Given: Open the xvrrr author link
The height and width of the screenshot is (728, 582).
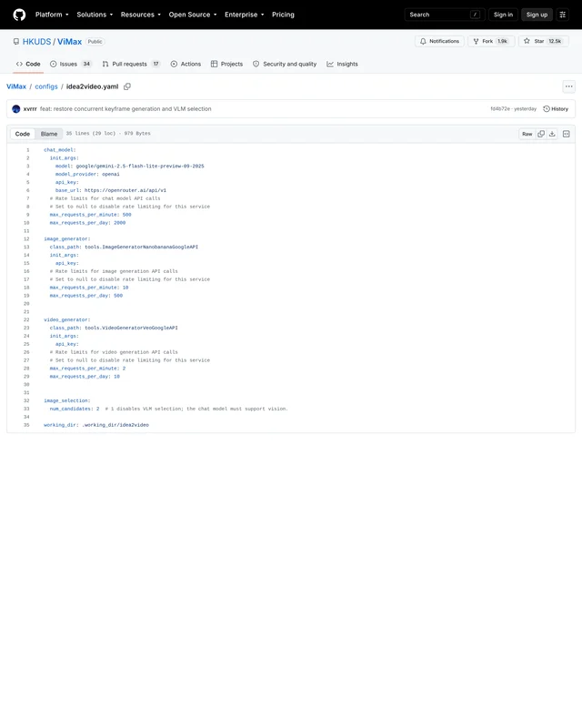Looking at the screenshot, I should point(30,108).
